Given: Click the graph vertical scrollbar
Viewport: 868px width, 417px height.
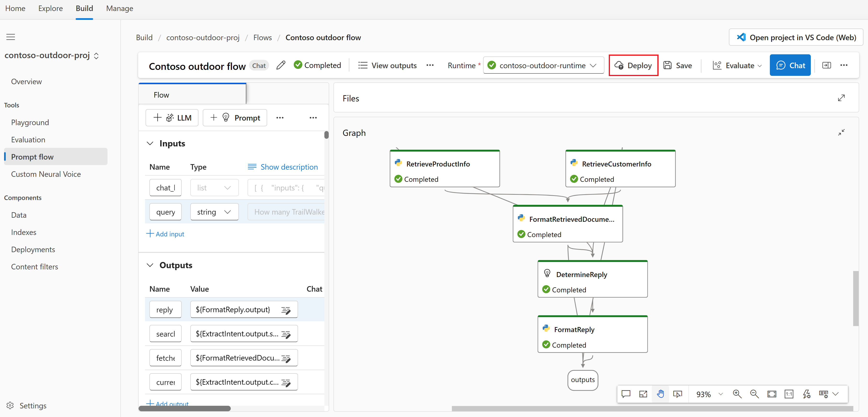Looking at the screenshot, I should (x=856, y=298).
